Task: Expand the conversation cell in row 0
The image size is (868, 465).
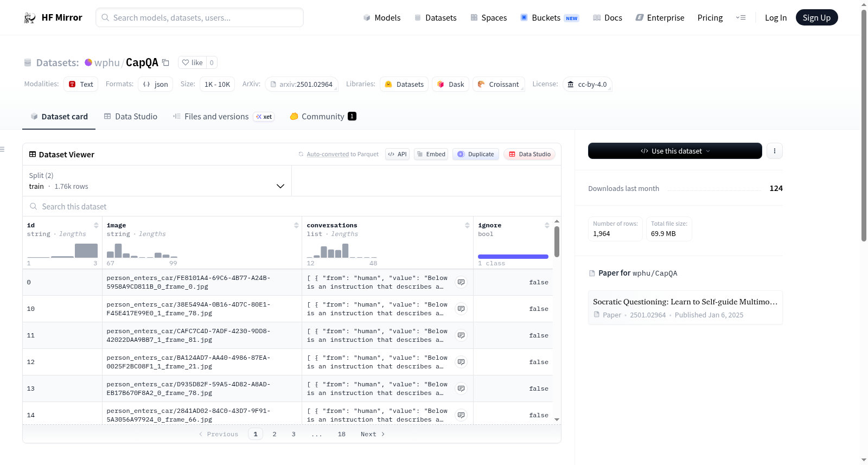Action: coord(461,282)
